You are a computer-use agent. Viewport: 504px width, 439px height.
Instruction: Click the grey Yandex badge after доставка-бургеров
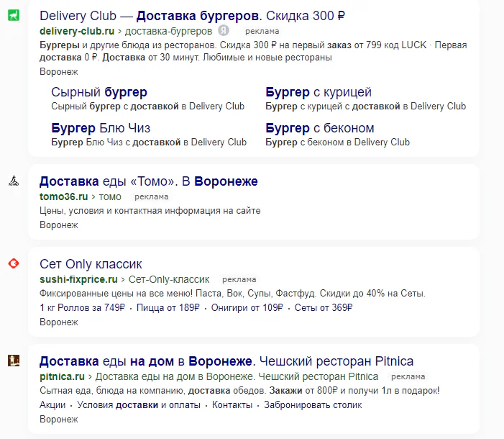pyautogui.click(x=224, y=31)
